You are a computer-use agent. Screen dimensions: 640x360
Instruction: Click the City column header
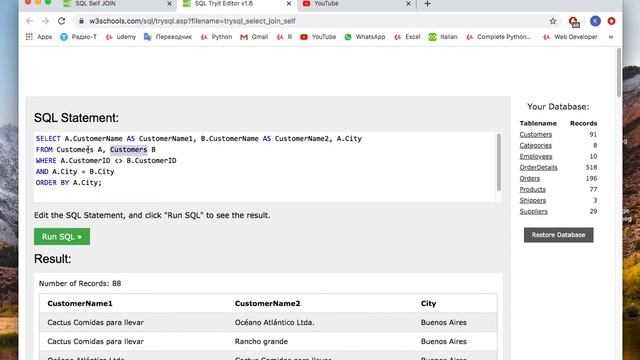pyautogui.click(x=428, y=303)
